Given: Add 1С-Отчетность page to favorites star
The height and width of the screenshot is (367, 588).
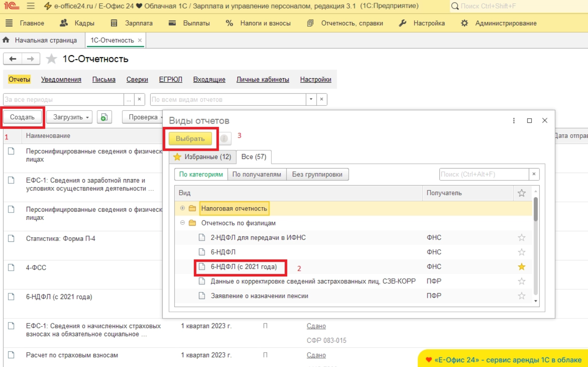Looking at the screenshot, I should 51,59.
